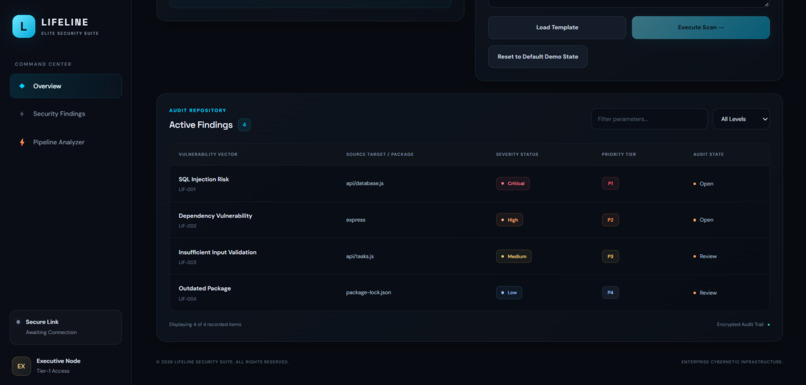Click Source Target / Package column header

(x=379, y=154)
